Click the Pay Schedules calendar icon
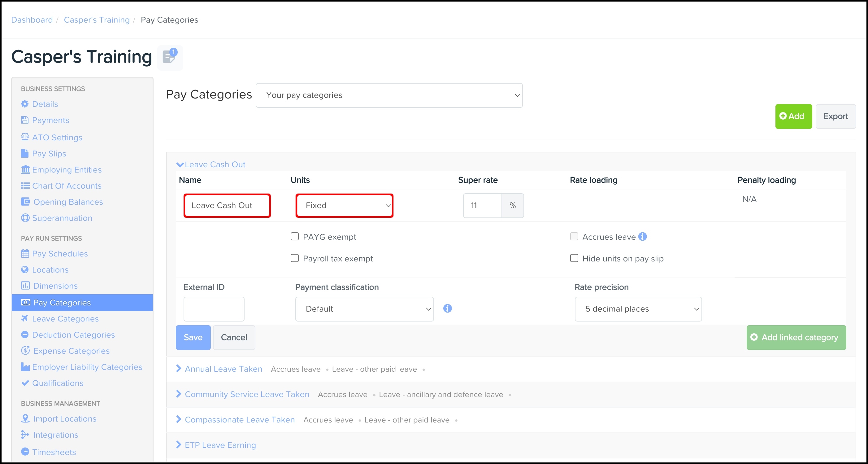The image size is (868, 464). 25,253
